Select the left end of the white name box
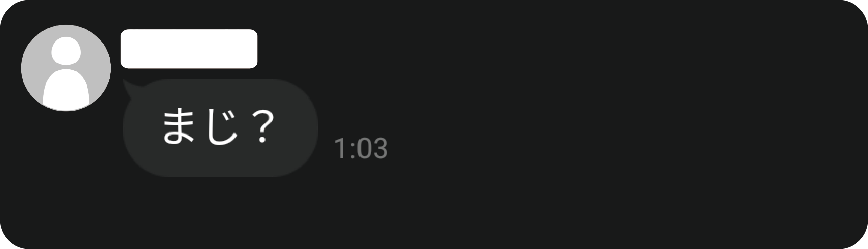The height and width of the screenshot is (249, 868). (x=126, y=49)
